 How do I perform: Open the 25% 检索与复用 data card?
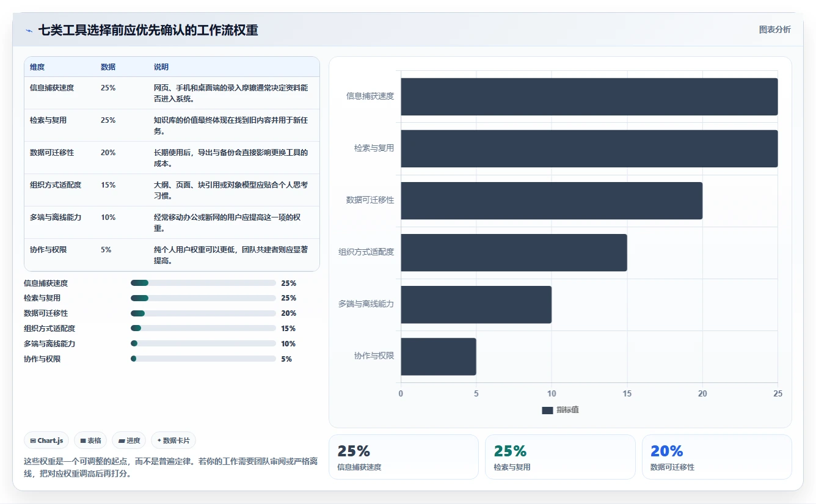pyautogui.click(x=560, y=457)
